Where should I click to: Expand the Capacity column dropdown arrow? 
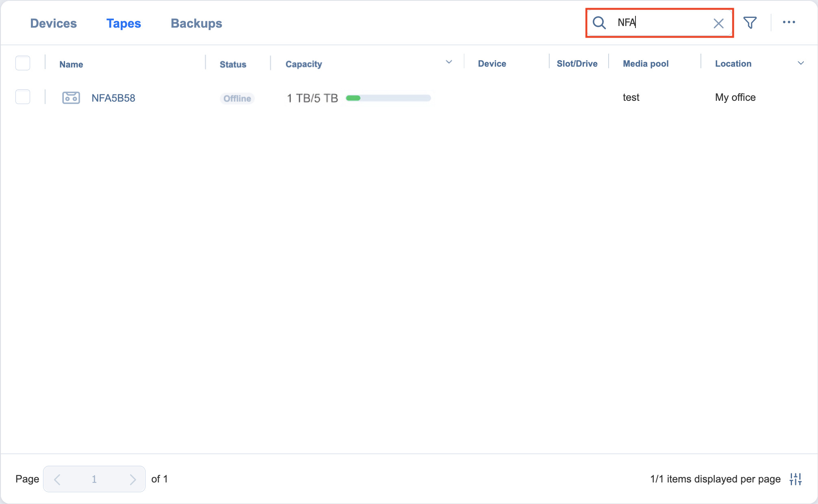point(449,62)
